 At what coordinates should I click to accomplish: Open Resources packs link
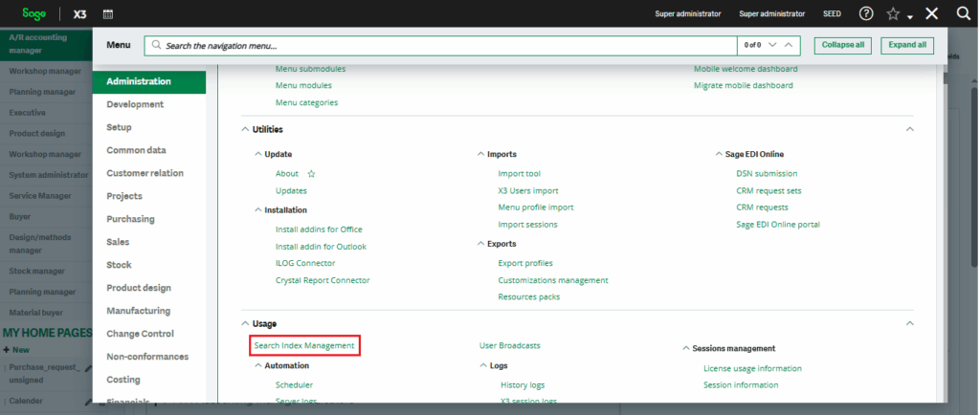pyautogui.click(x=528, y=297)
